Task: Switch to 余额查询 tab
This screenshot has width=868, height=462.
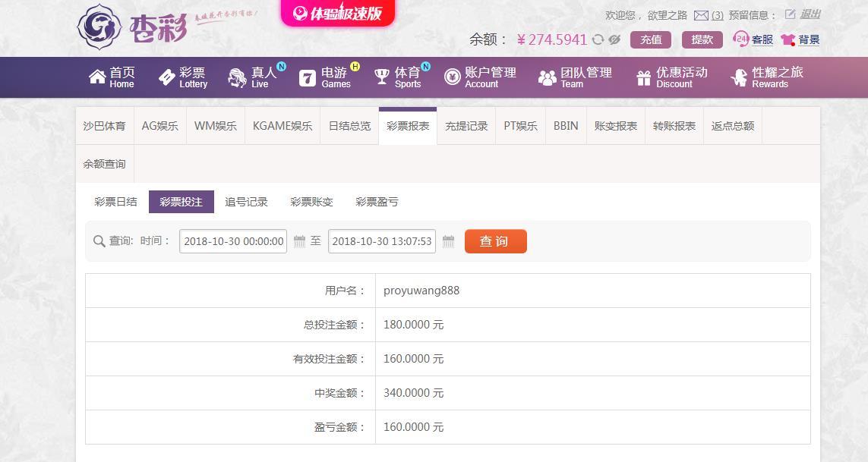Action: click(104, 164)
